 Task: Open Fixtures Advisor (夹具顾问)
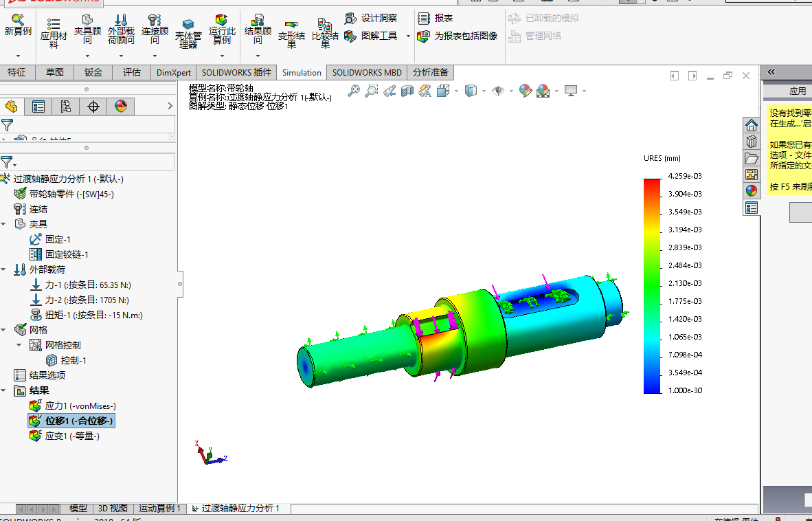pos(87,30)
